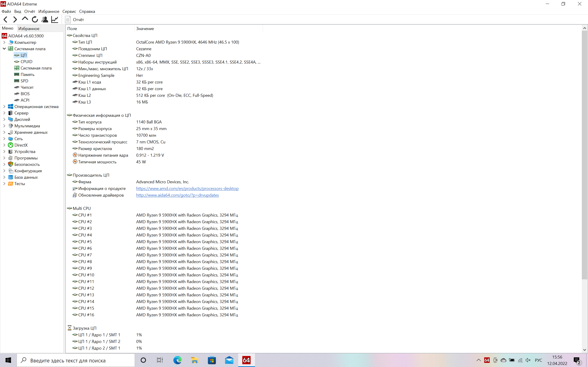This screenshot has height=367, width=588.
Task: Click the Up level arrow icon
Action: (x=25, y=19)
